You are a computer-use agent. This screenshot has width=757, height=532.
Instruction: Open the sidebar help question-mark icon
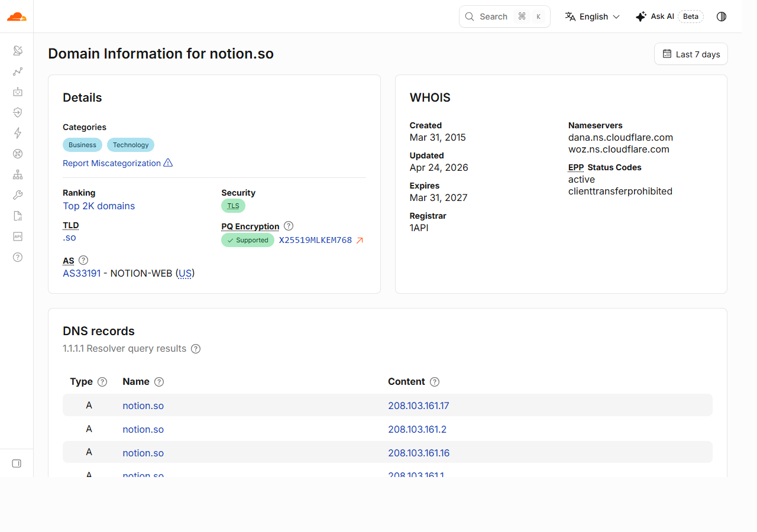[x=18, y=257]
